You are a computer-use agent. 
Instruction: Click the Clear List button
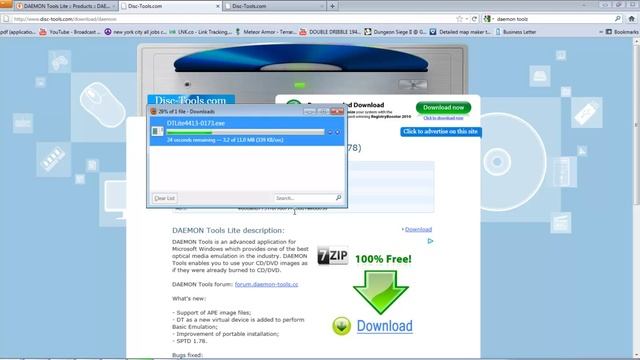[x=164, y=198]
